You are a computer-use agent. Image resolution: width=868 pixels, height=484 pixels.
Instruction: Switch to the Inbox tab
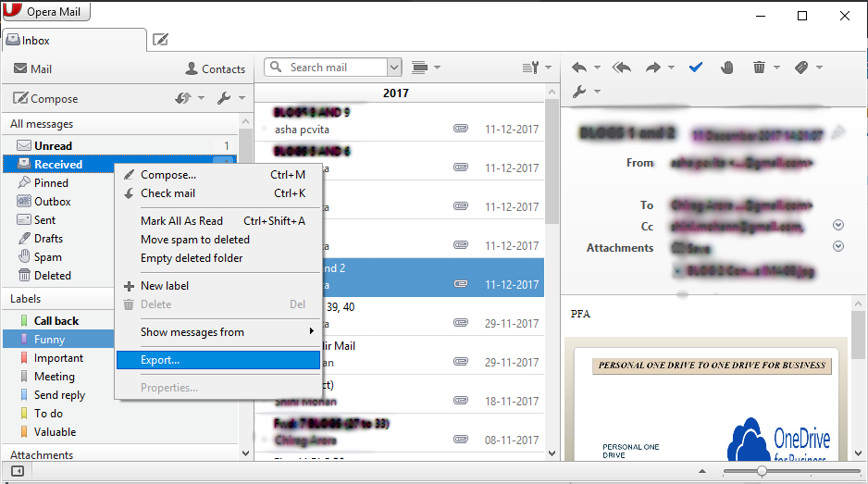tap(75, 41)
